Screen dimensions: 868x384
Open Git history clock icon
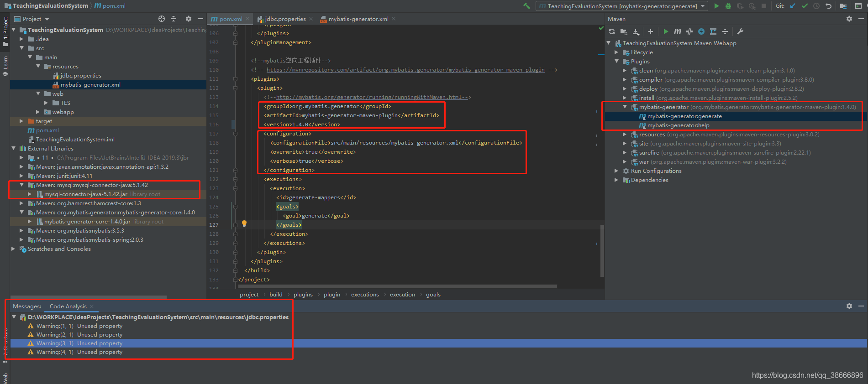tap(816, 6)
